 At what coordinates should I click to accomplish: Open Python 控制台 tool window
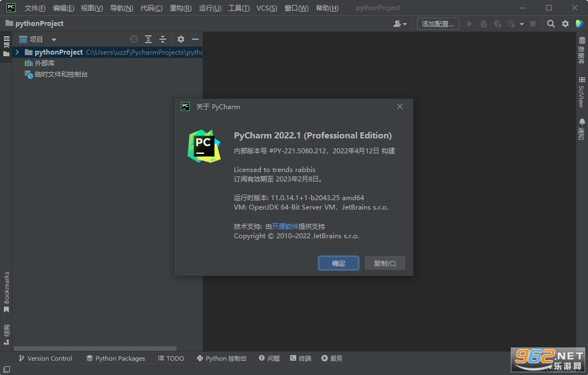222,358
